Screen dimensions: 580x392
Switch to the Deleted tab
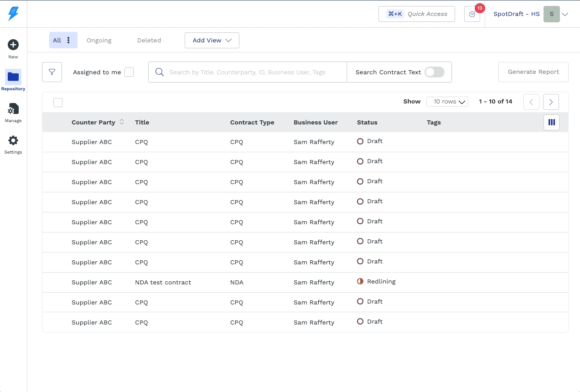(x=149, y=40)
